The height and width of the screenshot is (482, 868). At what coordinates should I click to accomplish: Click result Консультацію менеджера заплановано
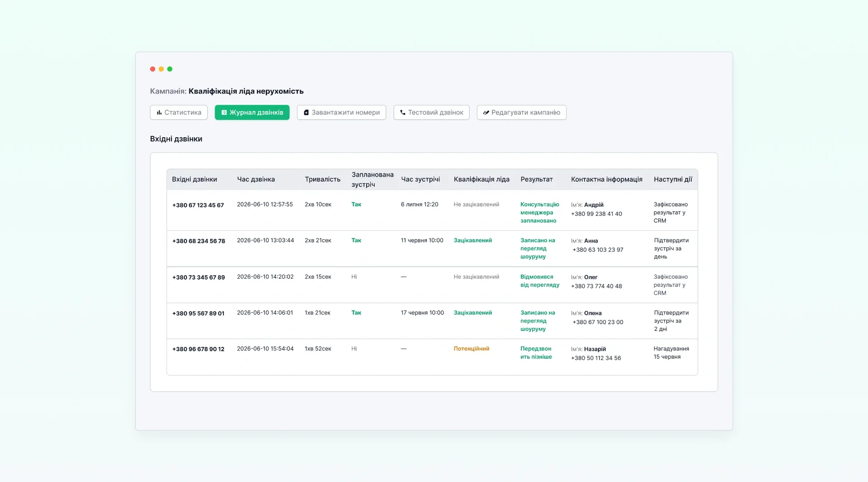[x=539, y=213]
